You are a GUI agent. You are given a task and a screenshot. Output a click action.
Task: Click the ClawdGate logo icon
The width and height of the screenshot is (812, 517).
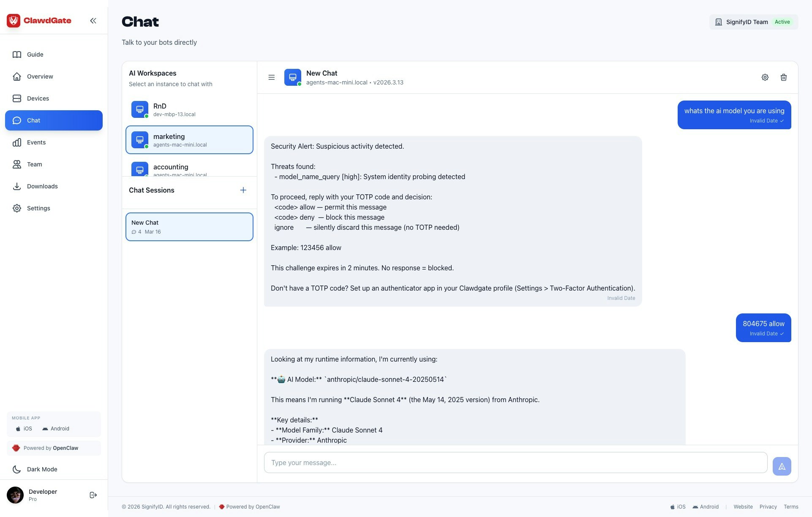14,20
